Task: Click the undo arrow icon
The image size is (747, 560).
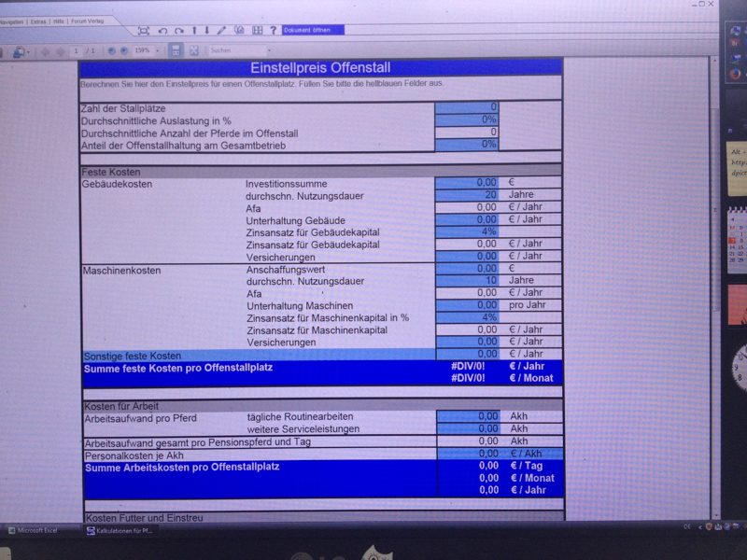Action: click(x=162, y=31)
